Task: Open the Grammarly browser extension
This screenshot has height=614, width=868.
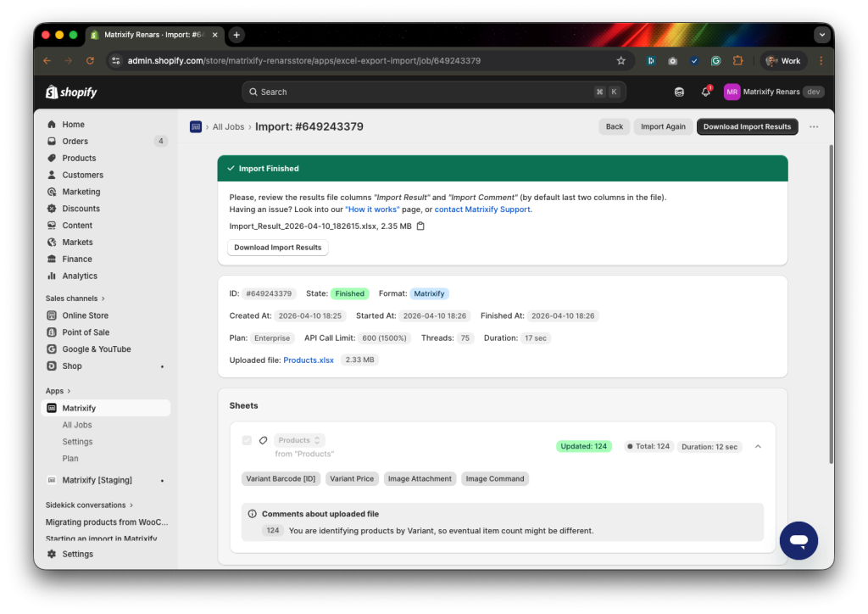Action: point(715,60)
